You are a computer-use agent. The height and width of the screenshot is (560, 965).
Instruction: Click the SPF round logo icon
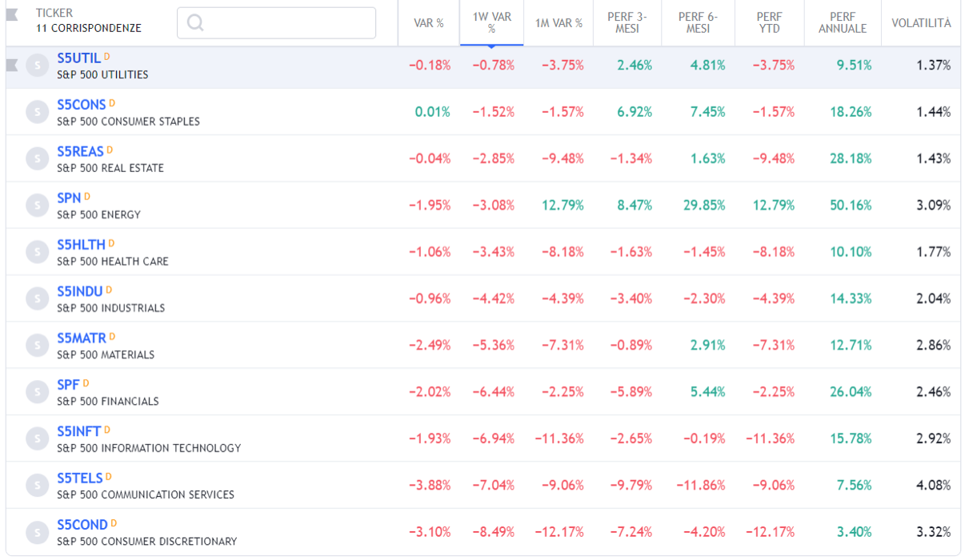click(x=37, y=392)
